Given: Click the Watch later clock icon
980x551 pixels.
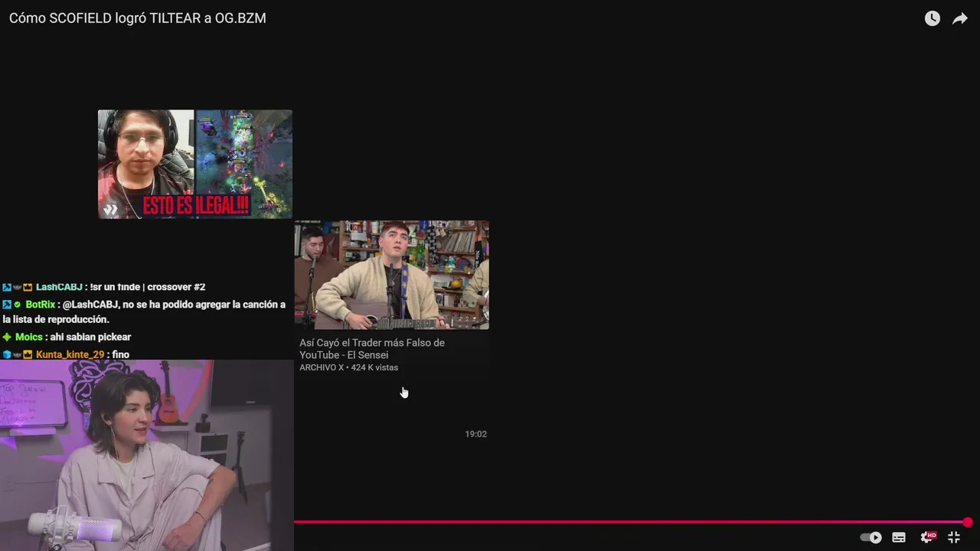Looking at the screenshot, I should 932,18.
